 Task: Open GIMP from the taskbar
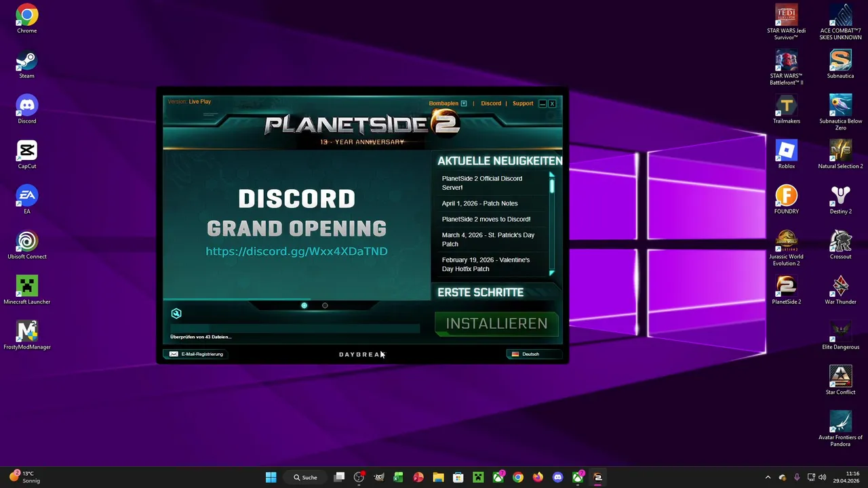click(379, 477)
